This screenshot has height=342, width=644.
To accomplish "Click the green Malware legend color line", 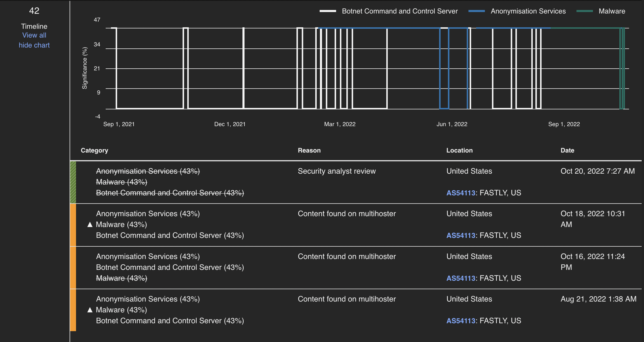I will (584, 11).
